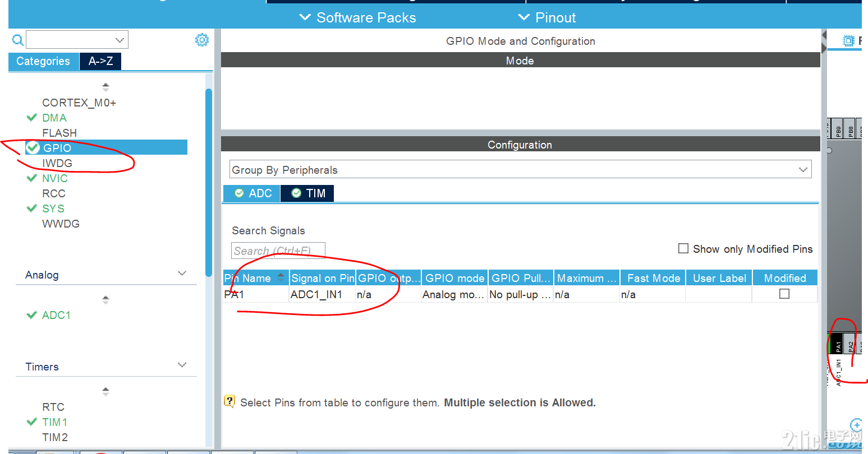Image resolution: width=868 pixels, height=454 pixels.
Task: Check the Modified checkbox for PA1
Action: tap(784, 293)
